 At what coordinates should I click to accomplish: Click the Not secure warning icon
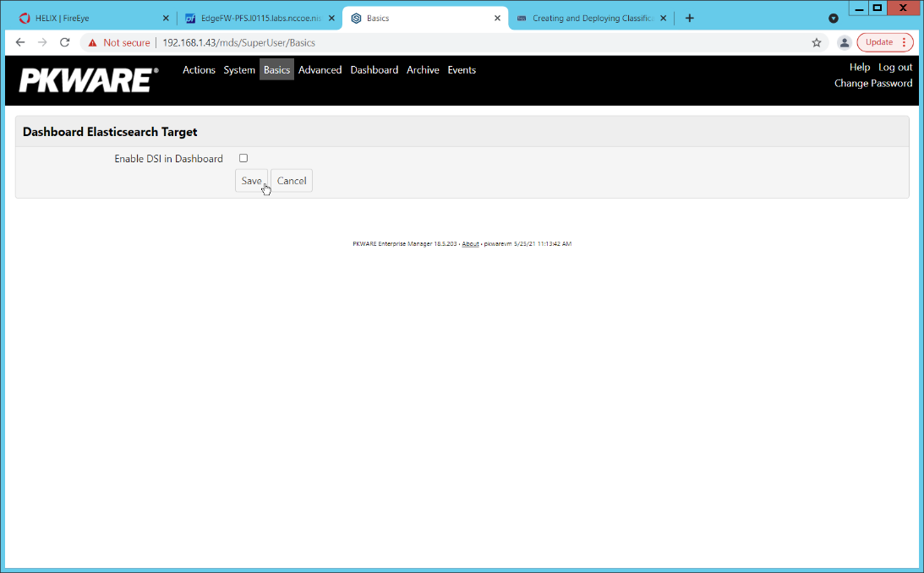[93, 42]
